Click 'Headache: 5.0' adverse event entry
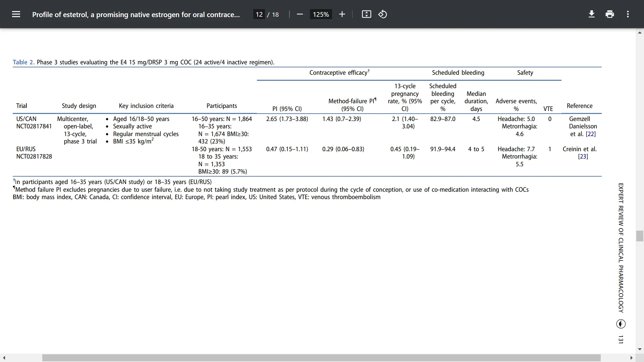This screenshot has width=644, height=362. (516, 119)
